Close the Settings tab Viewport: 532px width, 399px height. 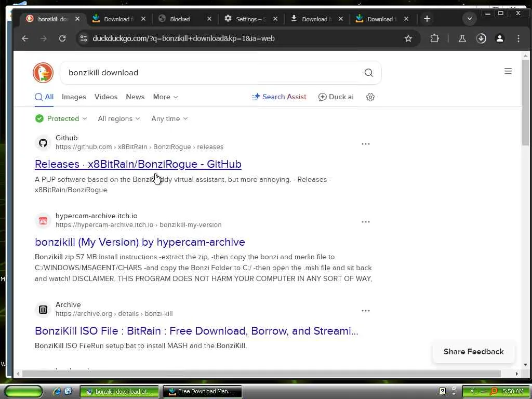pyautogui.click(x=275, y=19)
